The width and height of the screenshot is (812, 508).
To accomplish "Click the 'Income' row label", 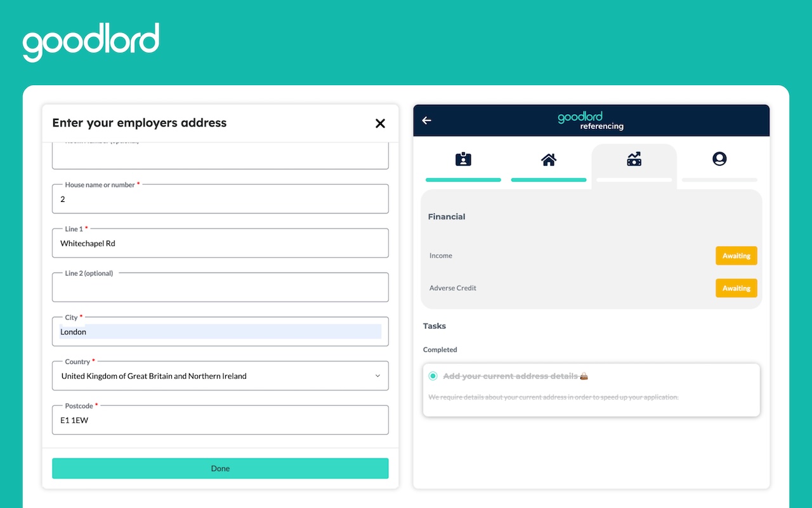I will tap(441, 256).
